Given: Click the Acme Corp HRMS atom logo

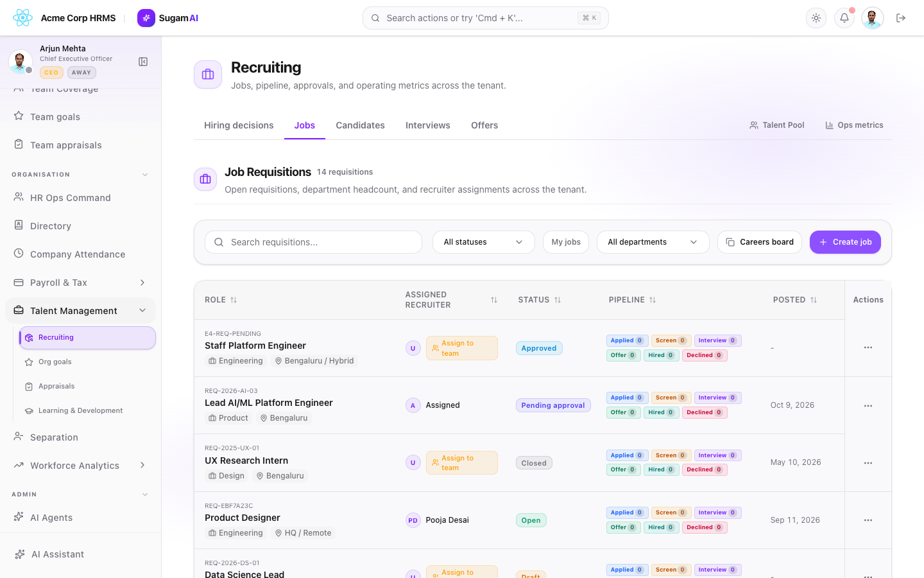Looking at the screenshot, I should coord(22,18).
